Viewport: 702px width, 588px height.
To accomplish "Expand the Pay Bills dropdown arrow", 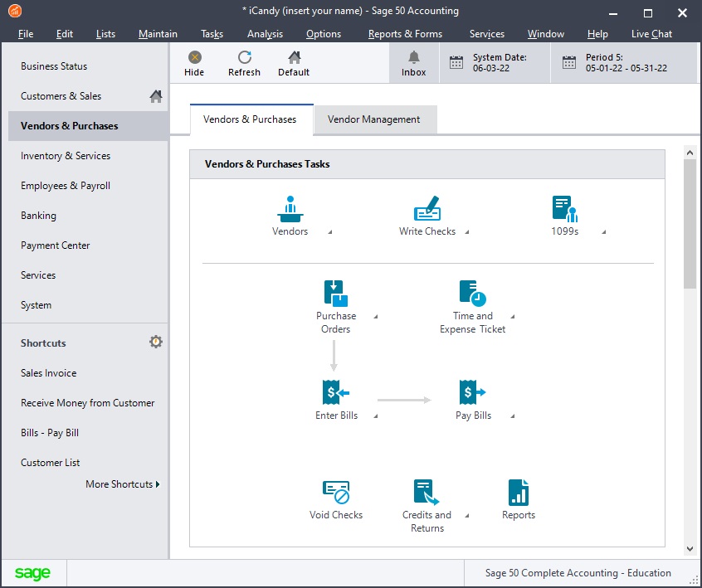I will click(513, 415).
